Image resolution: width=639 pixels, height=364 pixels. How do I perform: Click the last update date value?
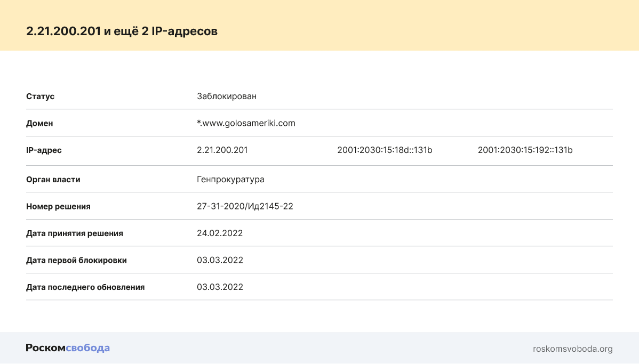tap(220, 287)
